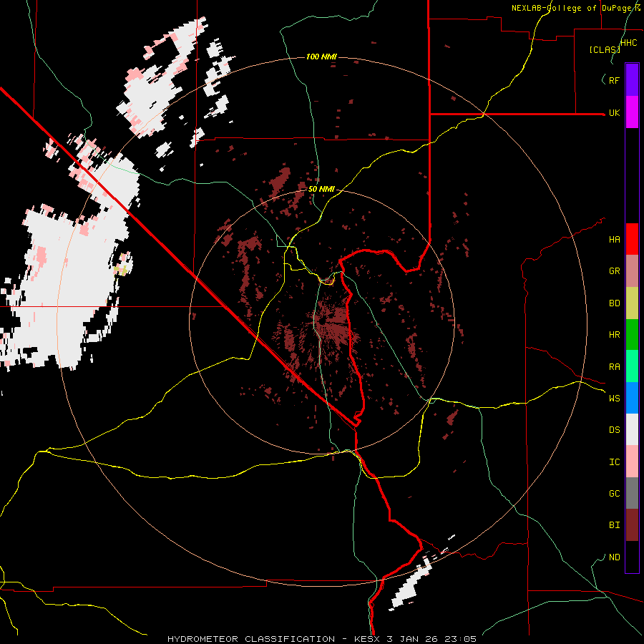
Task: Click the BI dark-red legend swatch
Action: point(632,525)
